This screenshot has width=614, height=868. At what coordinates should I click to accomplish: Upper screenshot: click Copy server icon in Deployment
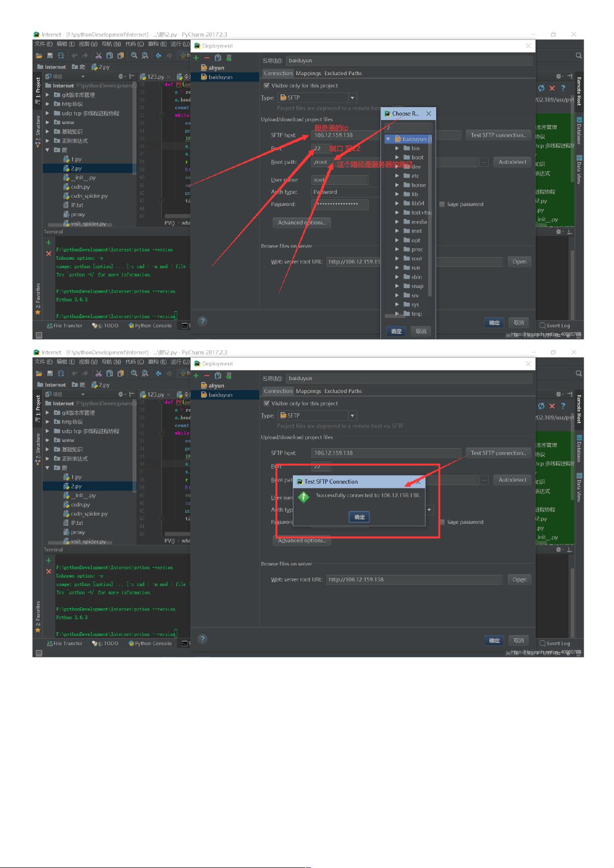(218, 58)
